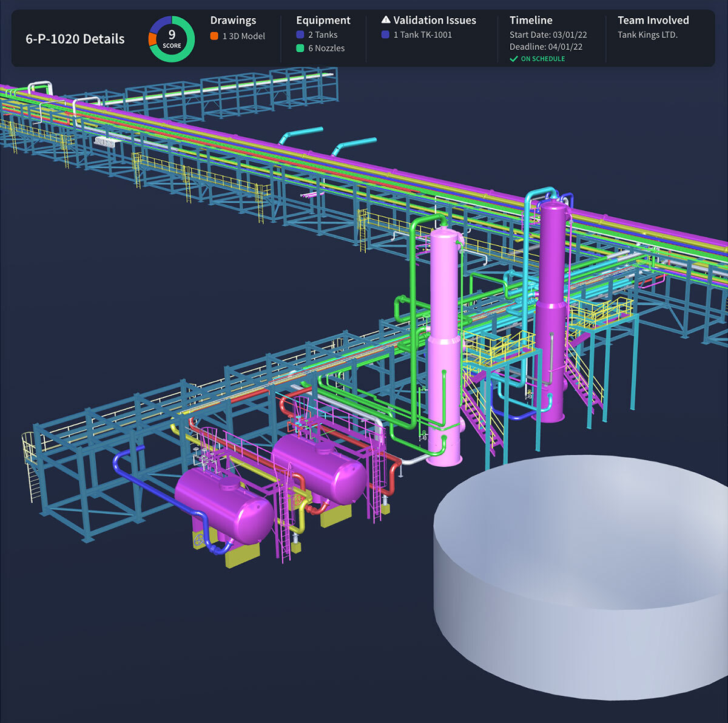Click the green ON SCHEDULE checkmark icon

click(x=514, y=59)
